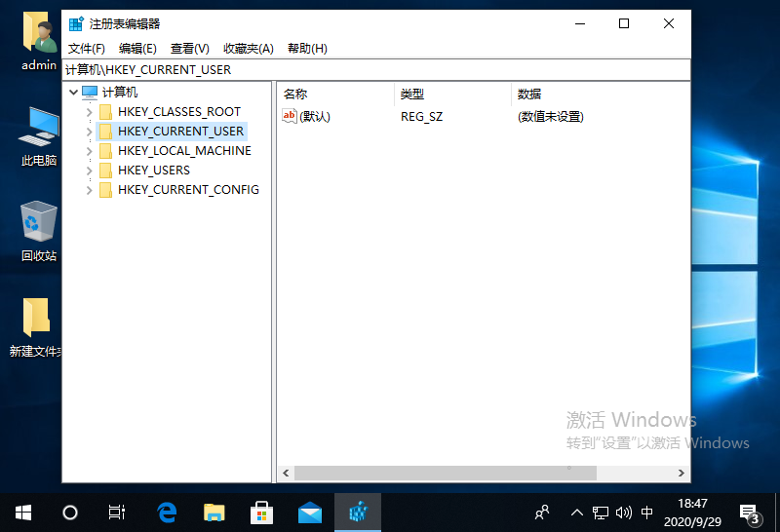Open the 文件(F) menu
Image resolution: width=780 pixels, height=532 pixels.
click(87, 49)
